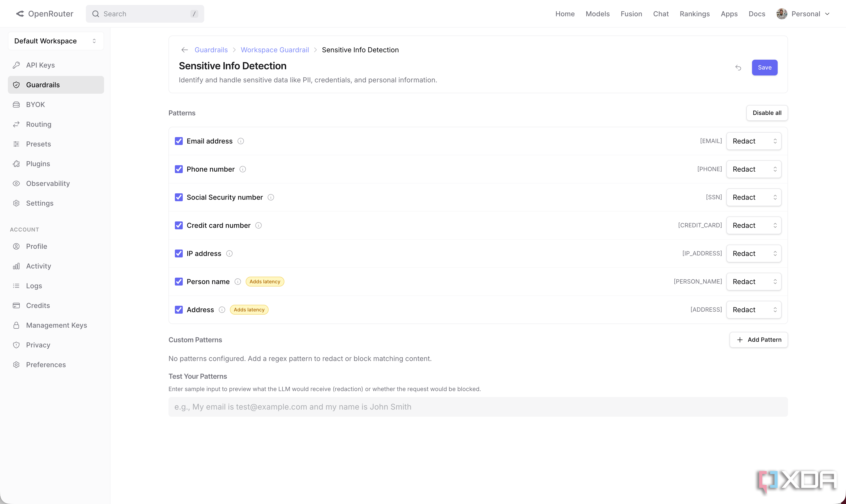Click info icon next to Person name
The width and height of the screenshot is (846, 504).
coord(238,282)
